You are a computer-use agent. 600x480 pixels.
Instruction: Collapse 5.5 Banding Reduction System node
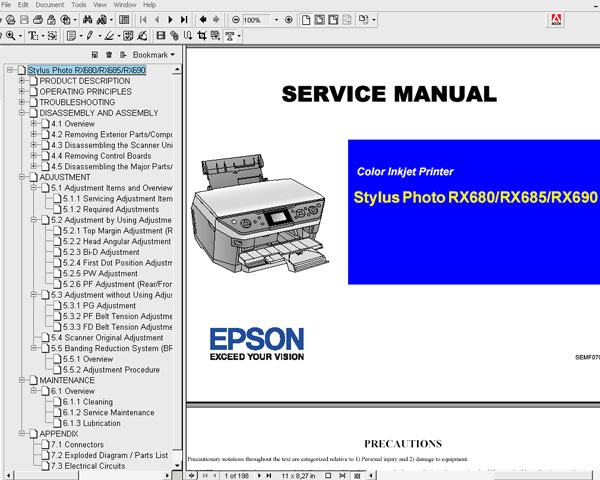(x=34, y=348)
